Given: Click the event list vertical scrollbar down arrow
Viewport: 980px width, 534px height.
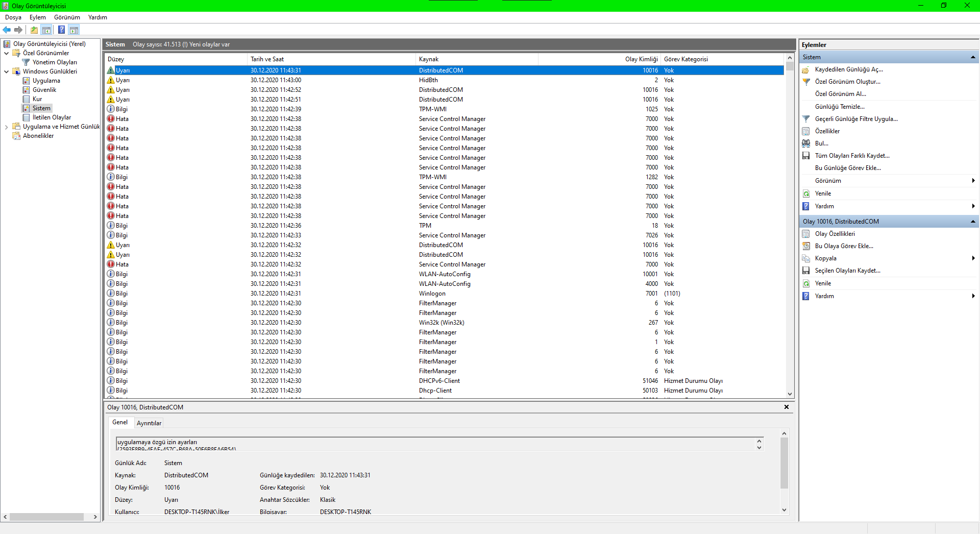Looking at the screenshot, I should pos(790,394).
